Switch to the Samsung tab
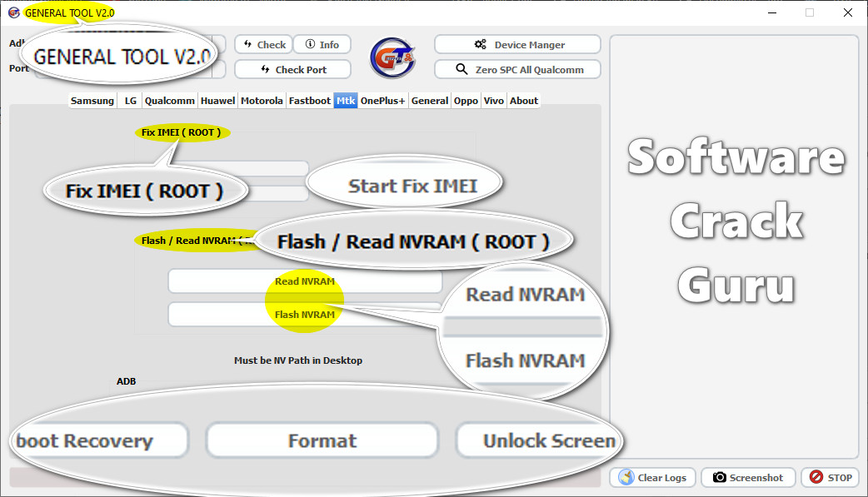Image resolution: width=868 pixels, height=497 pixels. point(92,101)
